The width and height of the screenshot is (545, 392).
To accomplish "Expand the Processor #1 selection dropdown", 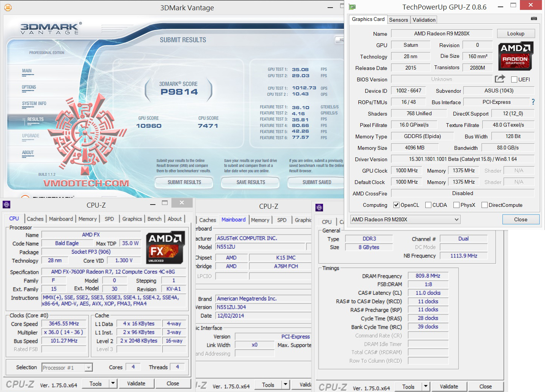I will coord(67,368).
